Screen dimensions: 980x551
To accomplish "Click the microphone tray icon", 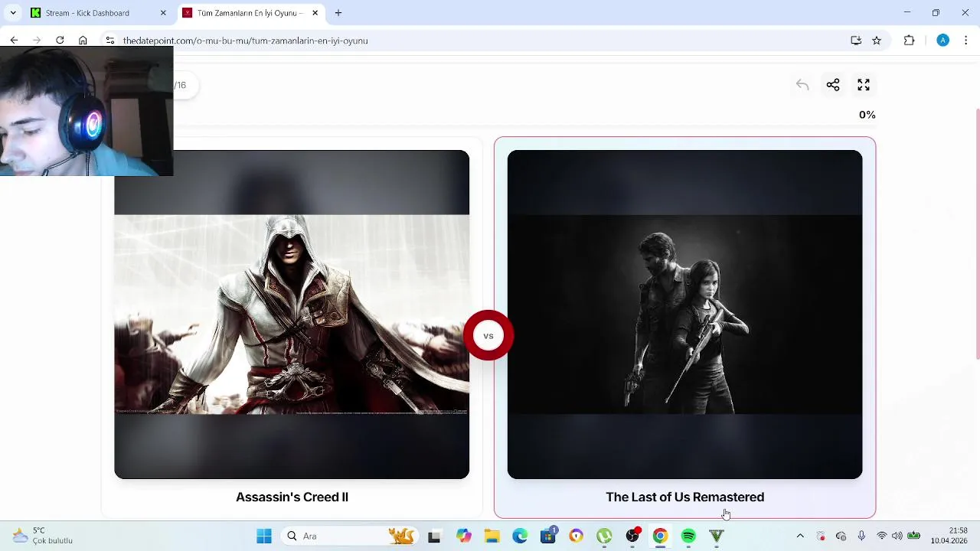I will [x=861, y=536].
